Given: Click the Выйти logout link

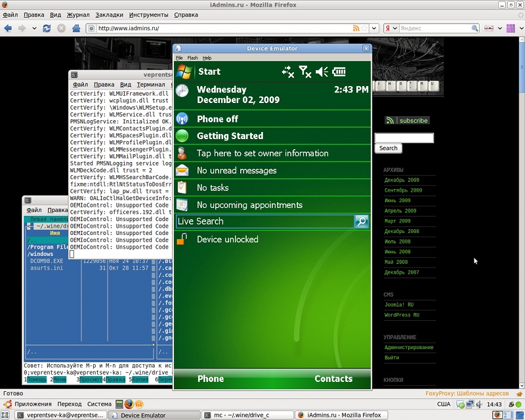Looking at the screenshot, I should [392, 358].
